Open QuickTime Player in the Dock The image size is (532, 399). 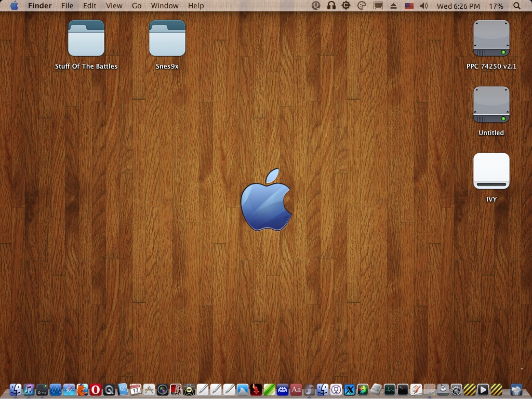(x=109, y=390)
